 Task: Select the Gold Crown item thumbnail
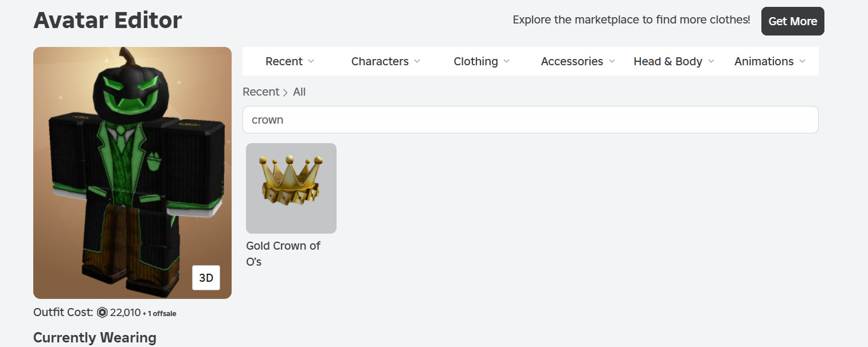pos(291,188)
